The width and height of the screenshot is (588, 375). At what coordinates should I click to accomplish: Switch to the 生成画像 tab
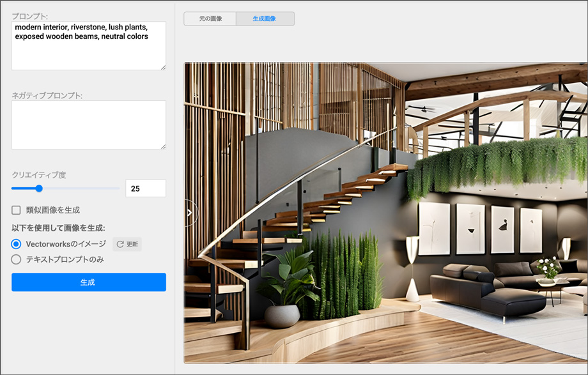coord(265,19)
